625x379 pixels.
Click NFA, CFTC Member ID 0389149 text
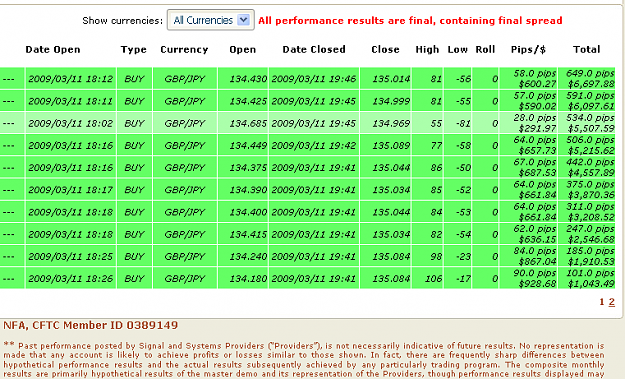coord(90,326)
